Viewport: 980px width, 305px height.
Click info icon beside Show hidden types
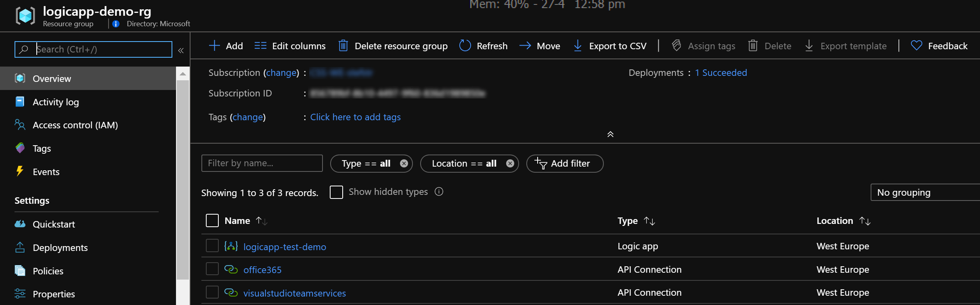click(x=439, y=192)
